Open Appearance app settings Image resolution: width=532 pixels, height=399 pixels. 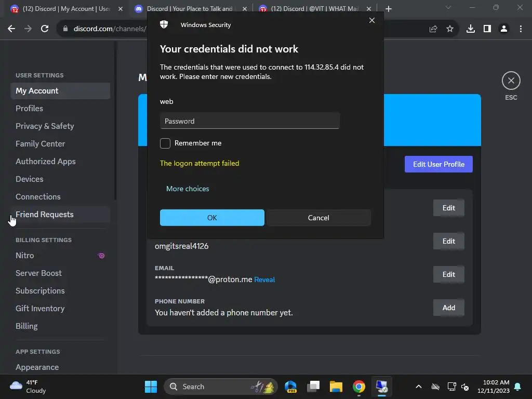coord(60,367)
